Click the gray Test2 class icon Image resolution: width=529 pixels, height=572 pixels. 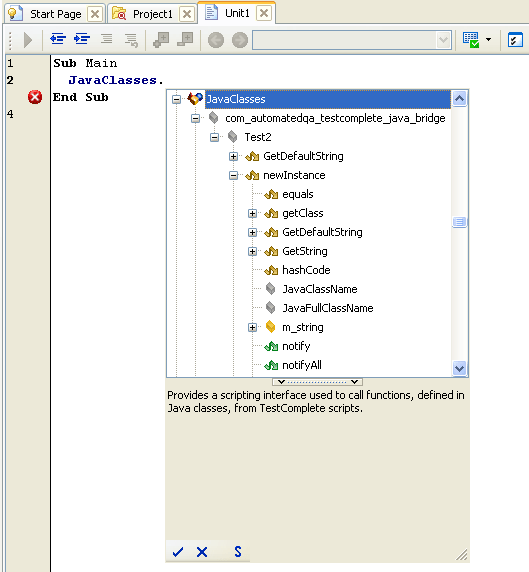click(x=232, y=137)
